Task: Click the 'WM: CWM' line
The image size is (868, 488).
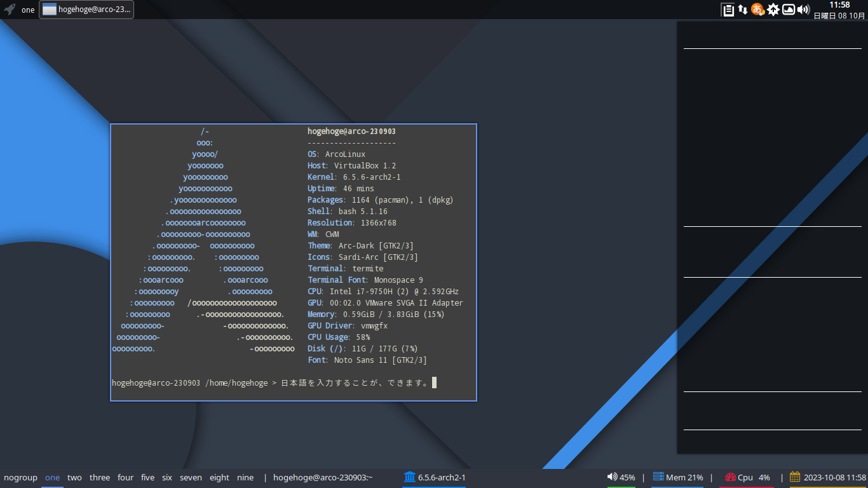Action: tap(323, 234)
